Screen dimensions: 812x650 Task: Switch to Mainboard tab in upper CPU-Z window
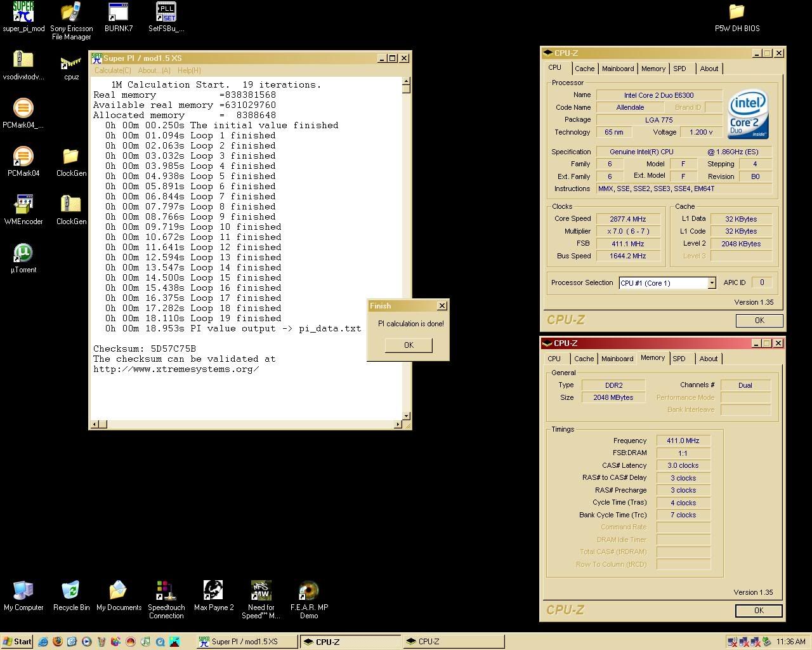[x=618, y=69]
